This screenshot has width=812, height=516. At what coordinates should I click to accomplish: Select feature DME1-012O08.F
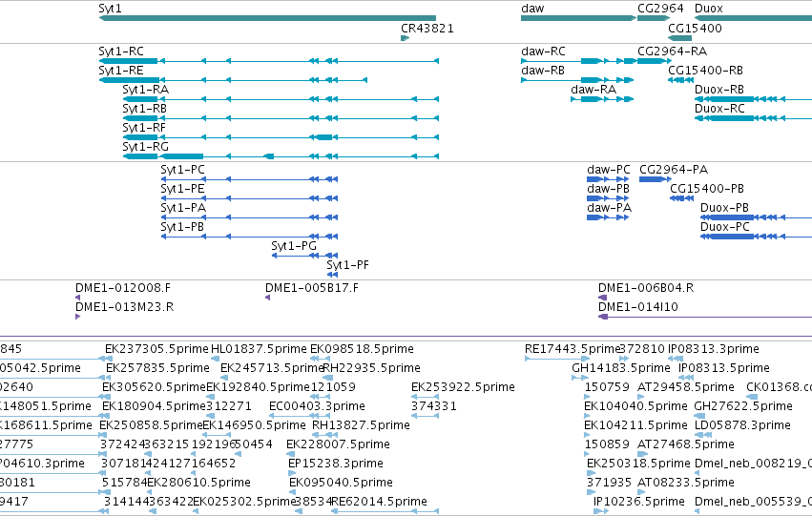[77, 298]
